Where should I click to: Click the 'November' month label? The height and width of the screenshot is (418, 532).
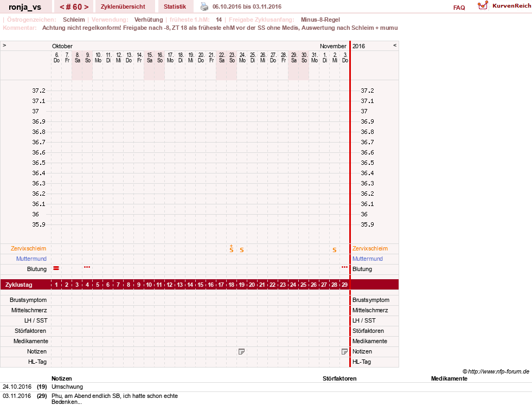click(x=333, y=46)
